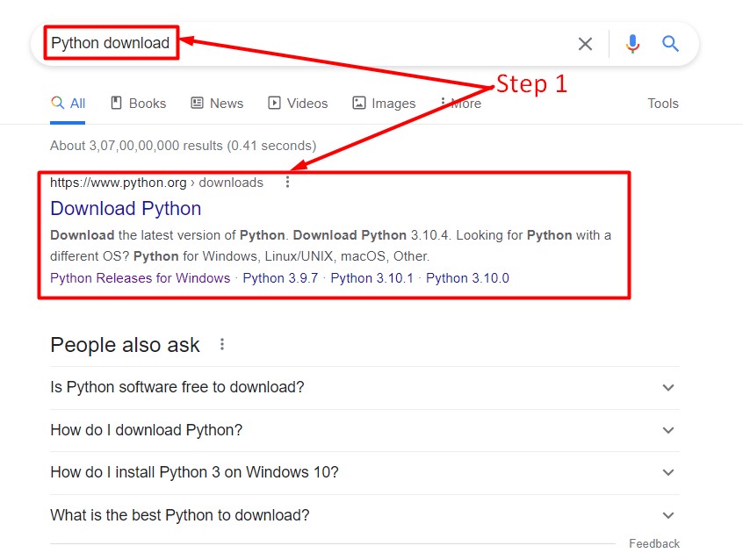Click the "About 3,07,00,00,000 results" count text

tap(183, 146)
